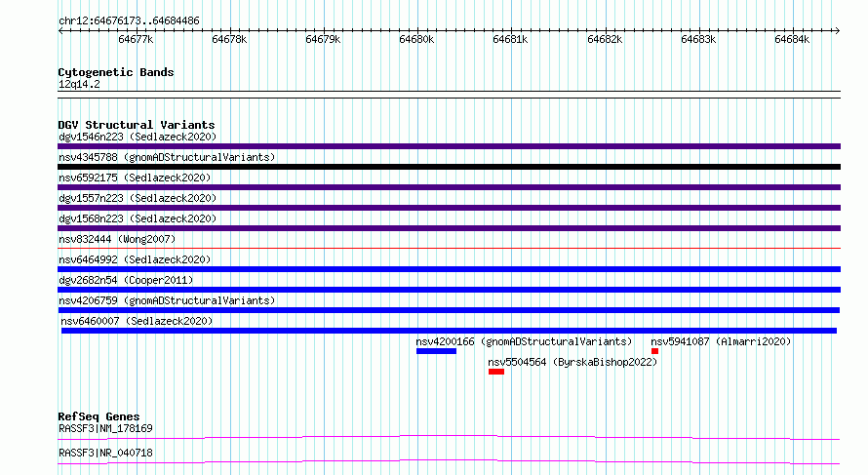This screenshot has height=475, width=868.
Task: Select the purple bar for dgv1557n223
Action: pyautogui.click(x=449, y=208)
